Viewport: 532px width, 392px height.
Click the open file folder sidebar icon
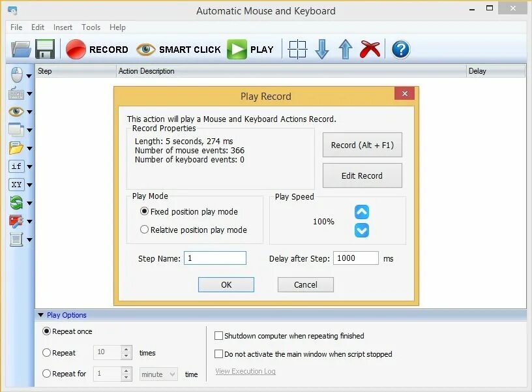[x=16, y=148]
